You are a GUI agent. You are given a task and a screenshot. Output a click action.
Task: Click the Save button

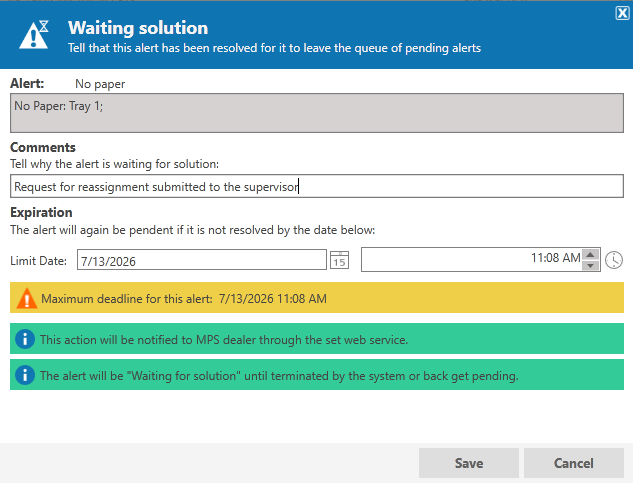point(469,463)
